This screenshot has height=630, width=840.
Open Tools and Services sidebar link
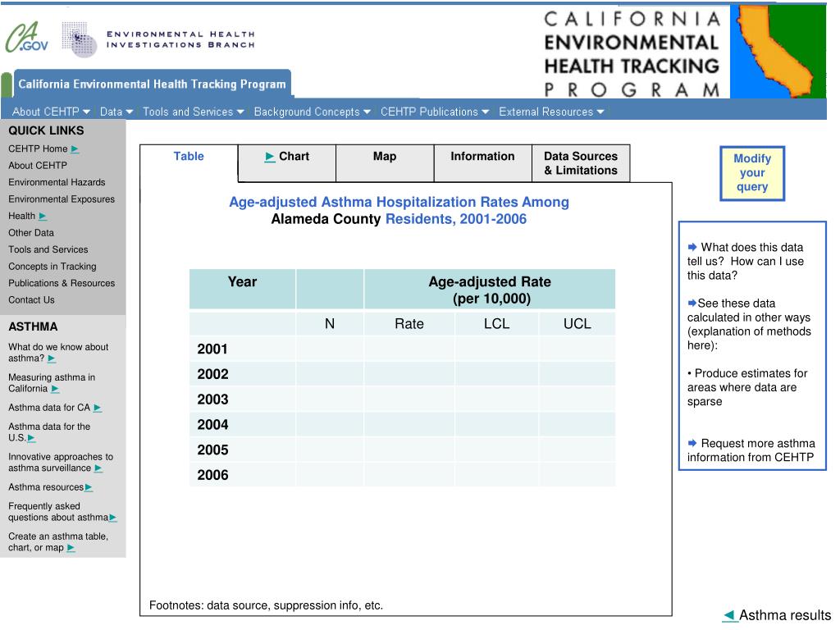[48, 249]
